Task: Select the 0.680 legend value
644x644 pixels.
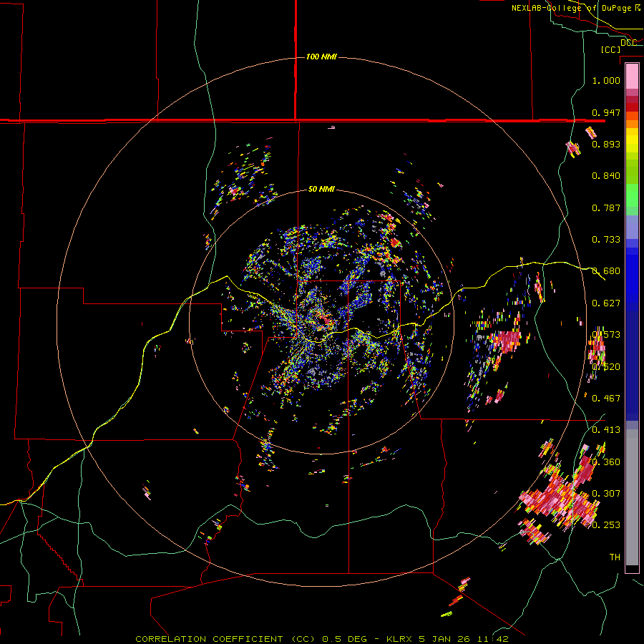Action: 606,271
